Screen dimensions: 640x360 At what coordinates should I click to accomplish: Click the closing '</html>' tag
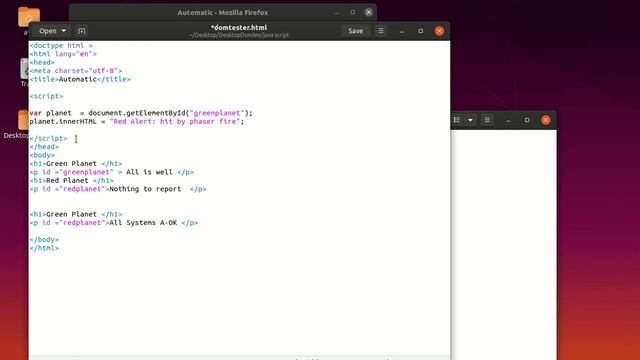pos(44,248)
